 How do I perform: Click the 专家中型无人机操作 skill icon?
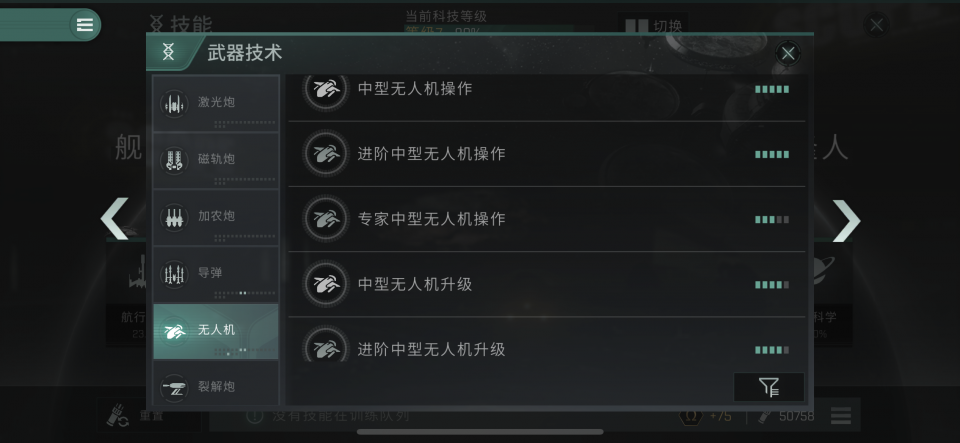coord(326,219)
